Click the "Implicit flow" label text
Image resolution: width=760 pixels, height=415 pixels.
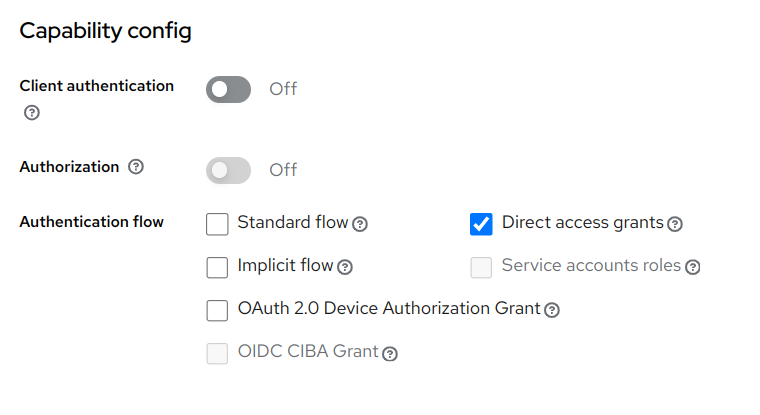(x=285, y=266)
